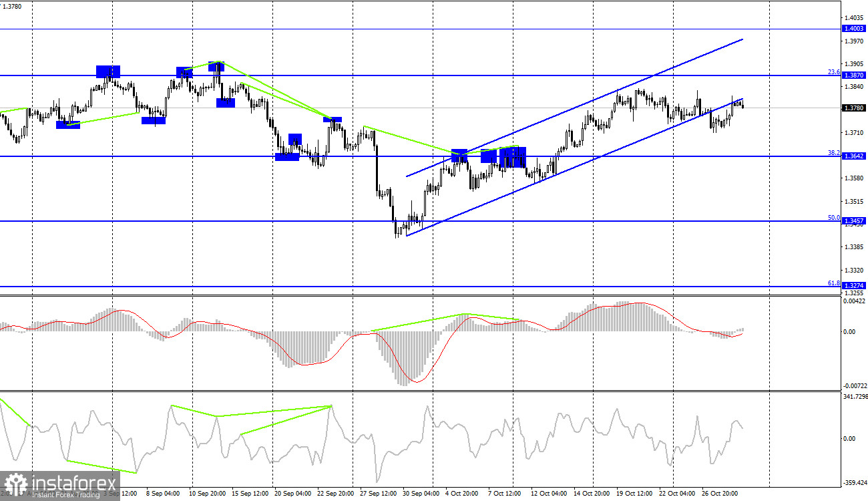This screenshot has width=868, height=501.
Task: Click the 1.3274 level price tag
Action: tap(855, 287)
